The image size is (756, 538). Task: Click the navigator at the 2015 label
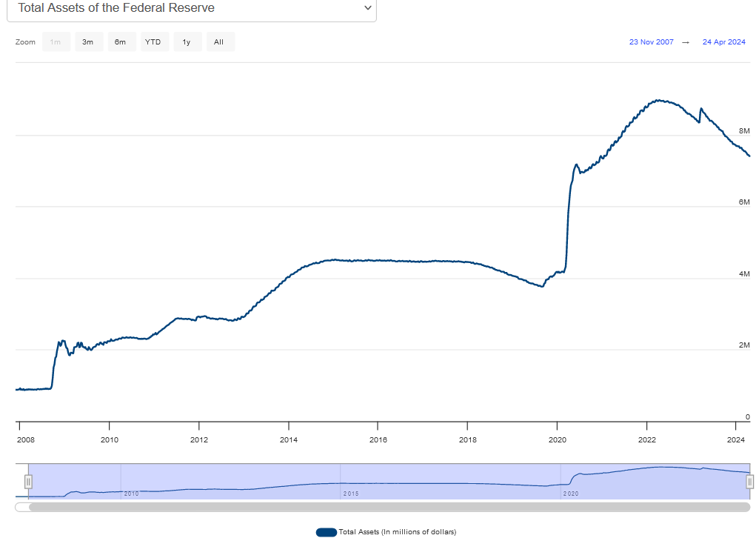tap(351, 494)
